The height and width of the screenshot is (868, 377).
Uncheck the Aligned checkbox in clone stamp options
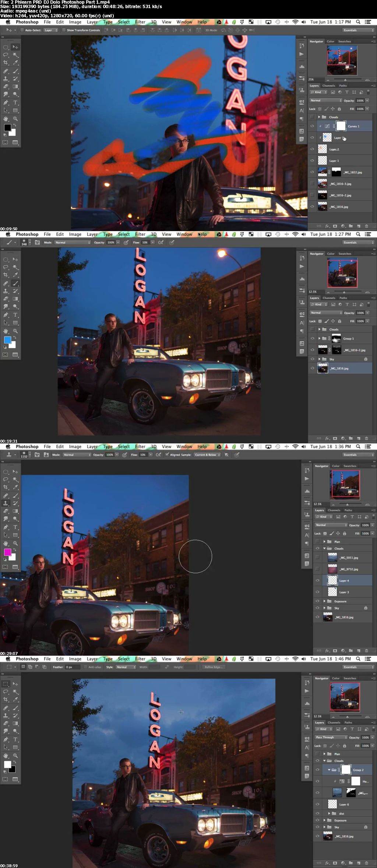click(x=167, y=455)
